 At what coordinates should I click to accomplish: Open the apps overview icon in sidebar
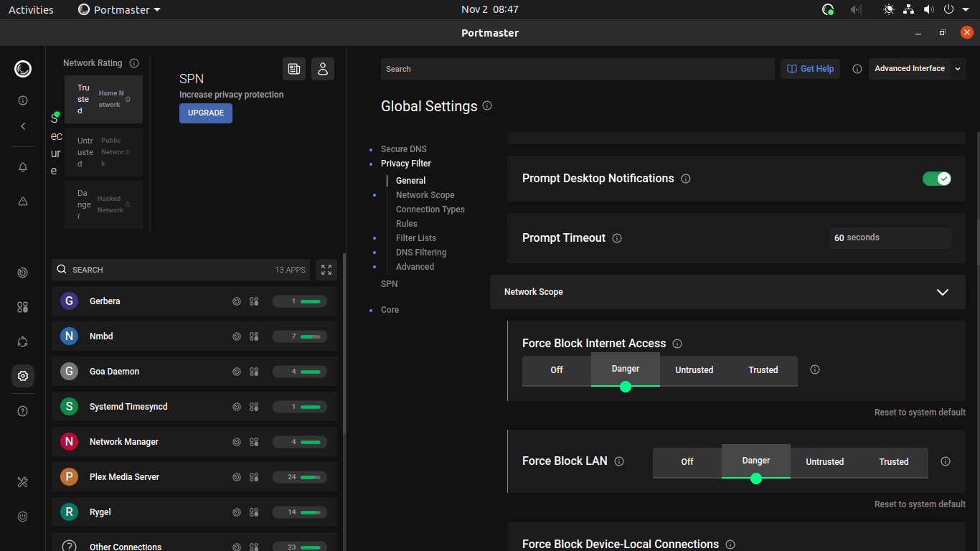[x=22, y=307]
